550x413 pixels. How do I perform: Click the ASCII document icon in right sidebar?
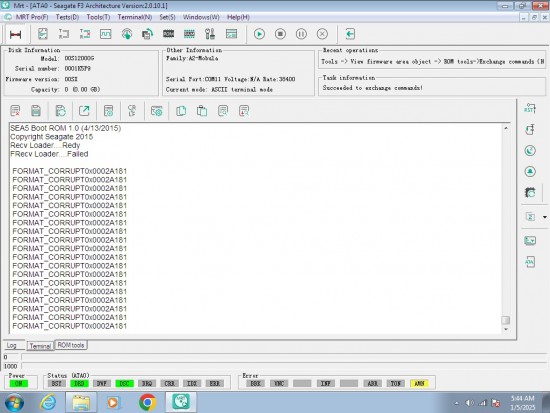tap(530, 262)
